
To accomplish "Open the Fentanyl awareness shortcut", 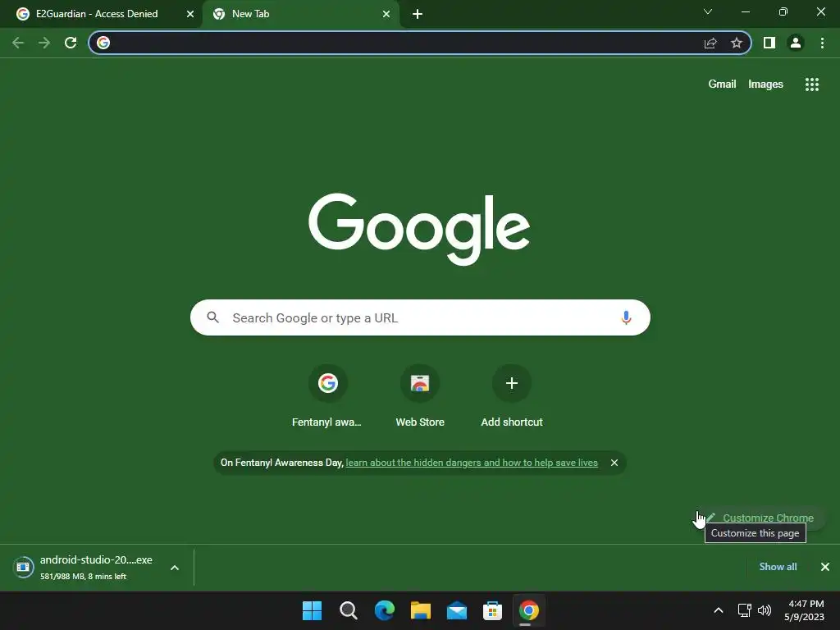I will coord(327,396).
